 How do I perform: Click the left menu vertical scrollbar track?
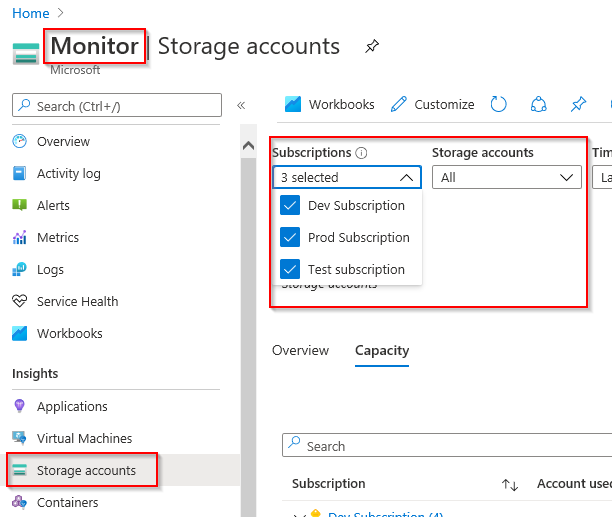248,336
